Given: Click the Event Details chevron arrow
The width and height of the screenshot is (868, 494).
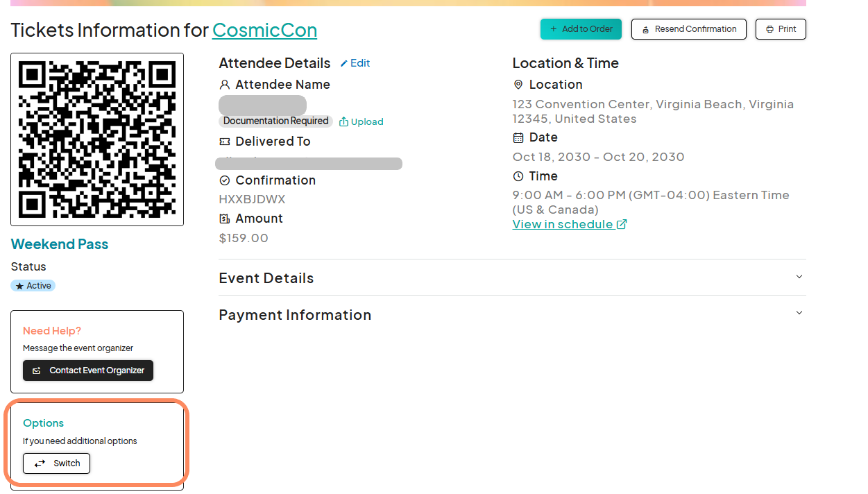Looking at the screenshot, I should (799, 277).
